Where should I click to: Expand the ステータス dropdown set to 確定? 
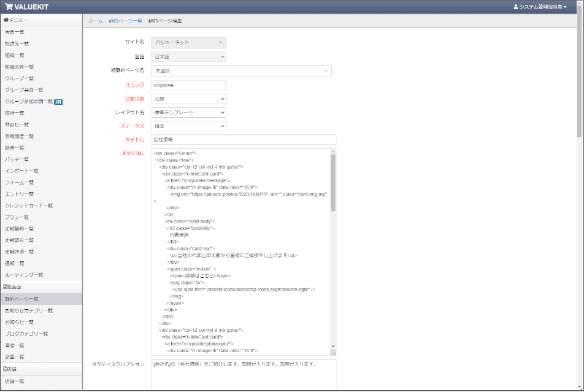coord(188,126)
